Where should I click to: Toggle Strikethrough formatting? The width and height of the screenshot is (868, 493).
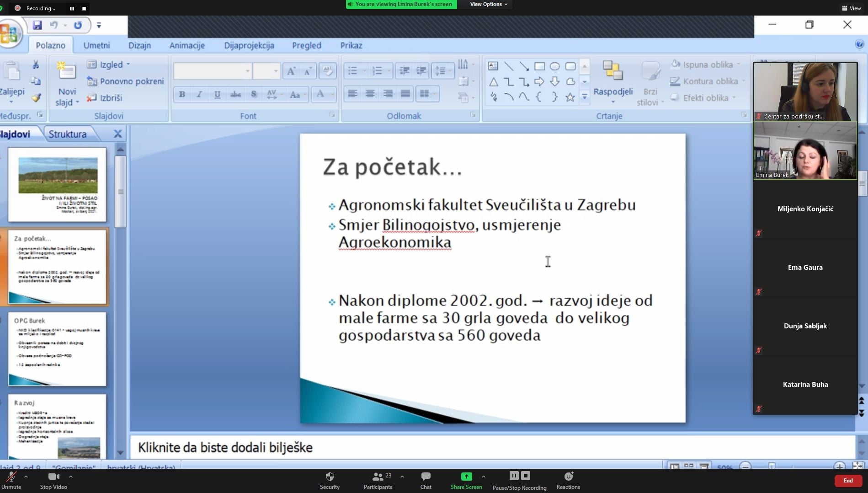pos(235,94)
